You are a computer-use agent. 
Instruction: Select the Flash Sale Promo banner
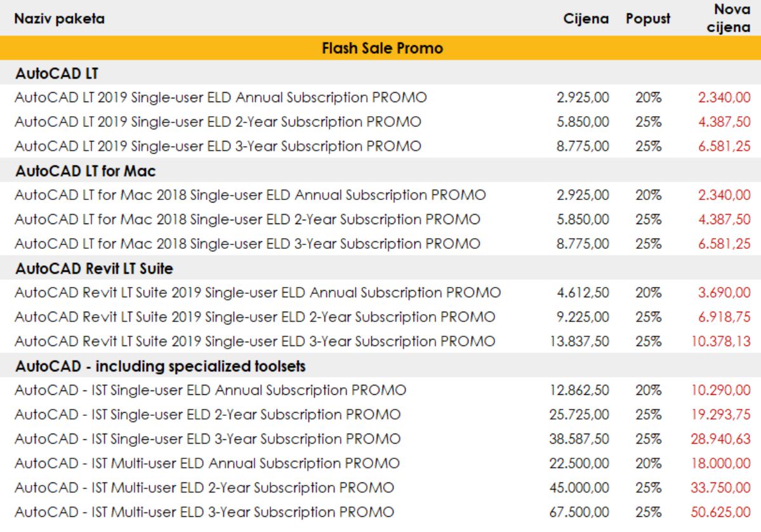pos(380,48)
